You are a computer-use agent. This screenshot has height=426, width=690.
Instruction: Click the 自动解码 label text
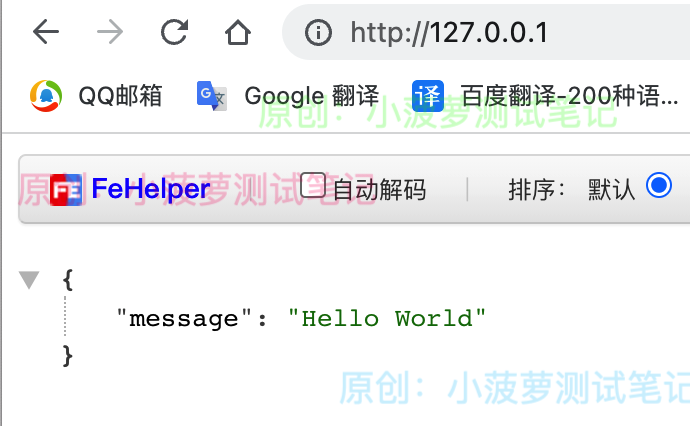click(379, 190)
